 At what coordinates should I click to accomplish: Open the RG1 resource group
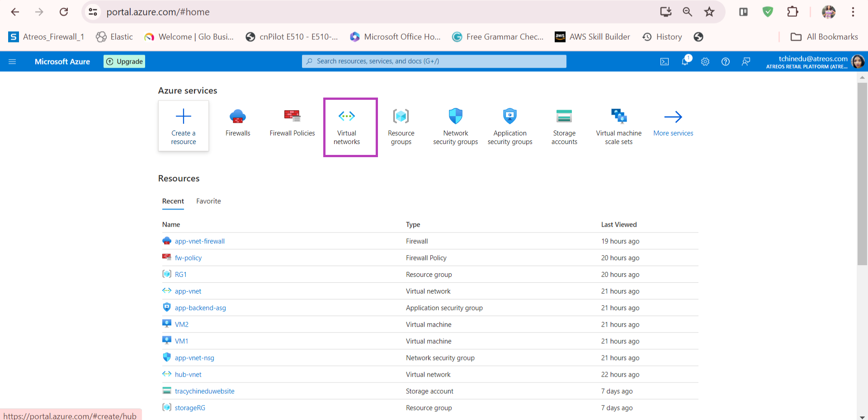tap(181, 275)
